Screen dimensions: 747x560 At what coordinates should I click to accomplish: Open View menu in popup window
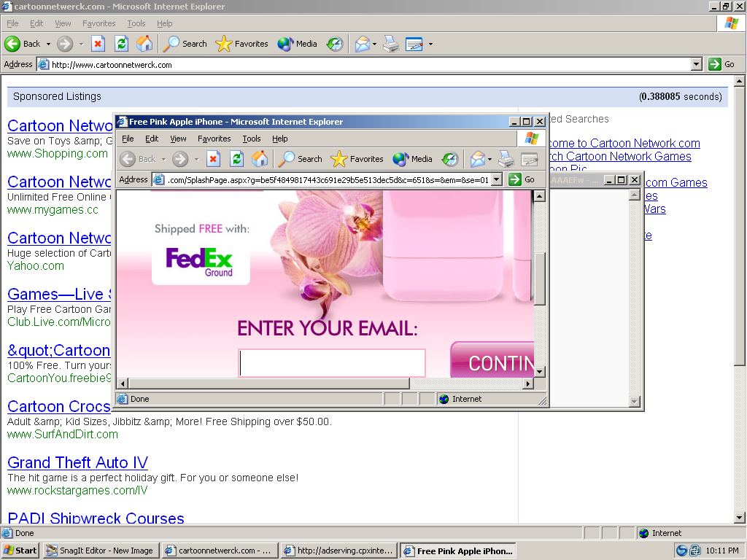click(178, 139)
